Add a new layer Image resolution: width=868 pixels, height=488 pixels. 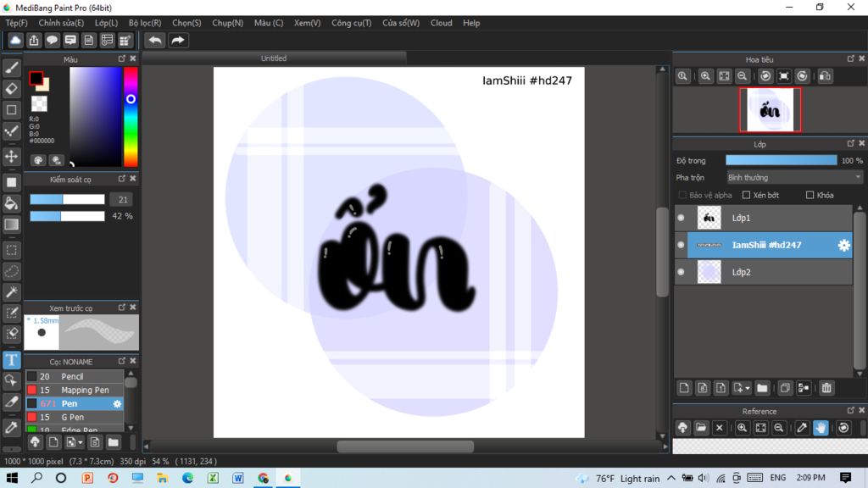pos(684,388)
